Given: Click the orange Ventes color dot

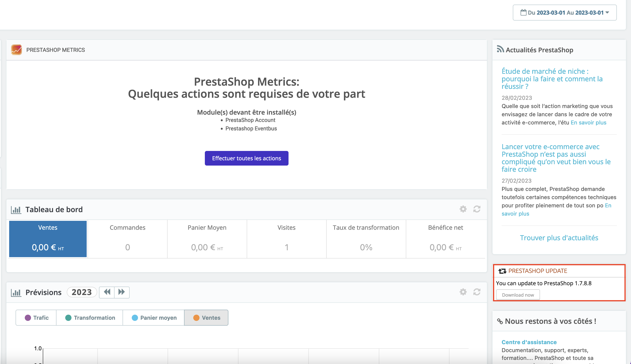Looking at the screenshot, I should 196,318.
